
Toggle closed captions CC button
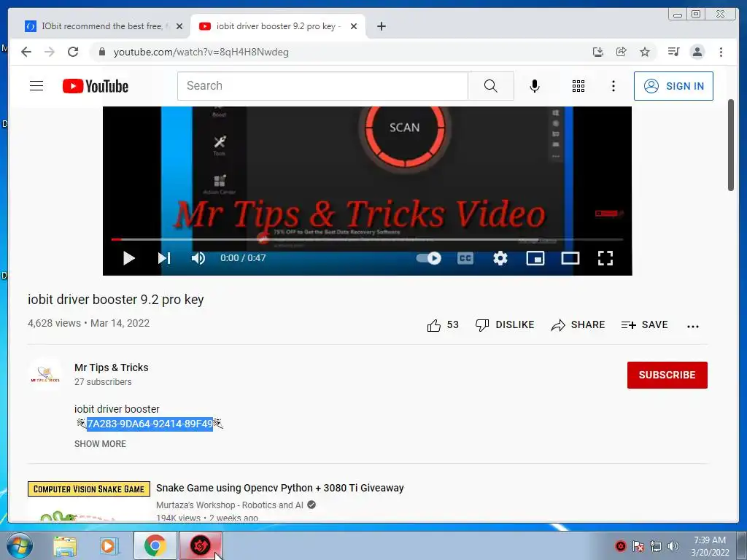(465, 258)
